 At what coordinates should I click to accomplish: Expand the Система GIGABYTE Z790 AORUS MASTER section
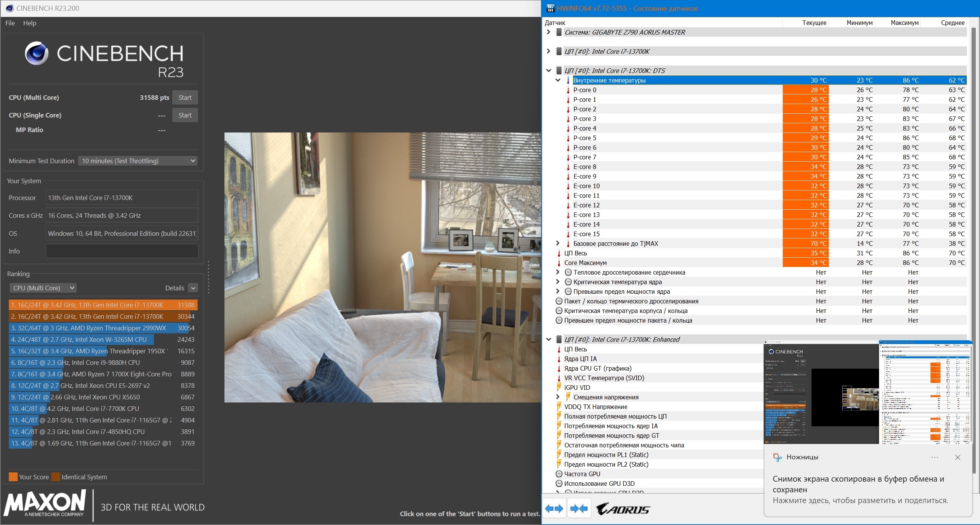pos(548,32)
